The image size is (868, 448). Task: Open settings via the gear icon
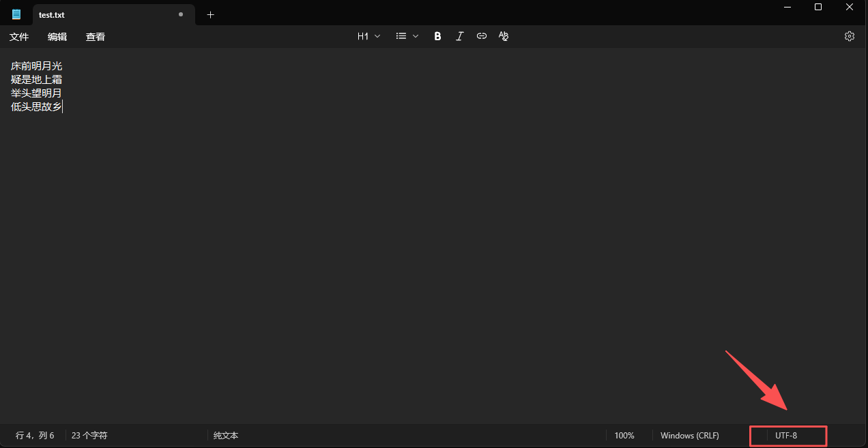pyautogui.click(x=850, y=36)
